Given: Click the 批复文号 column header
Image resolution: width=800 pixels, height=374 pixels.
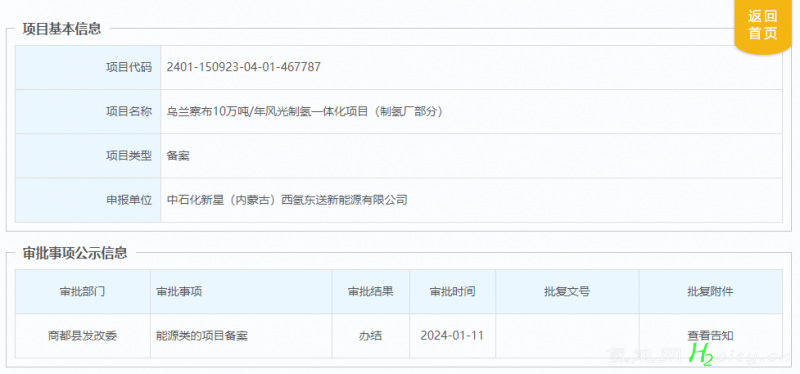Looking at the screenshot, I should point(567,292).
